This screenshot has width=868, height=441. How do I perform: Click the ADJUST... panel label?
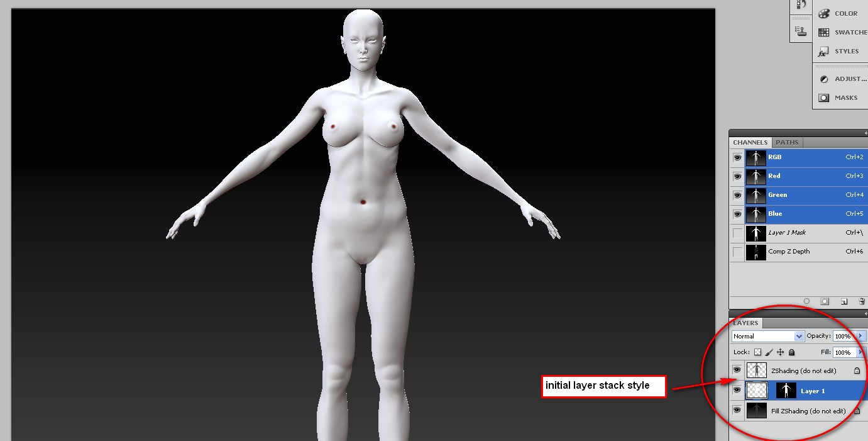pyautogui.click(x=851, y=79)
